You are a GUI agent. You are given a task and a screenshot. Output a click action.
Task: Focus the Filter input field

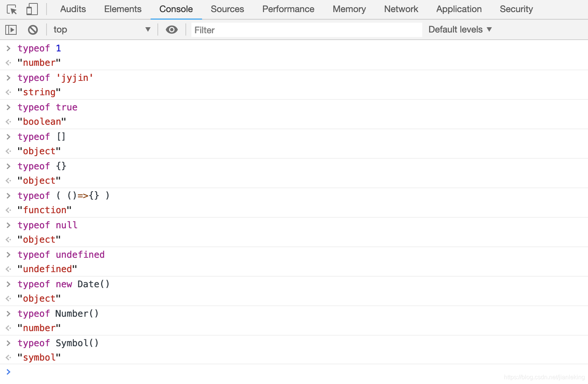click(306, 30)
